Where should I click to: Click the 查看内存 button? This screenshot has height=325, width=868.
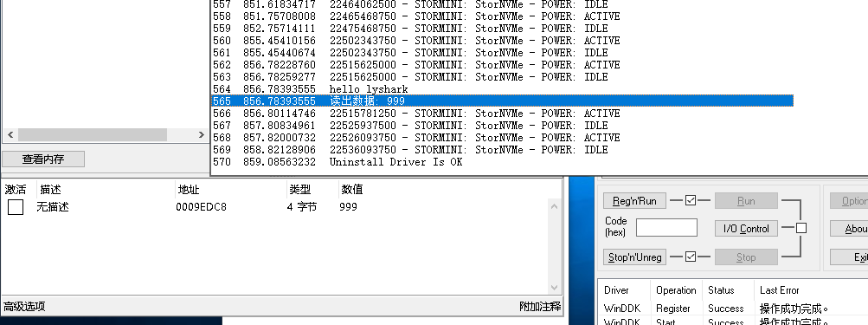43,159
